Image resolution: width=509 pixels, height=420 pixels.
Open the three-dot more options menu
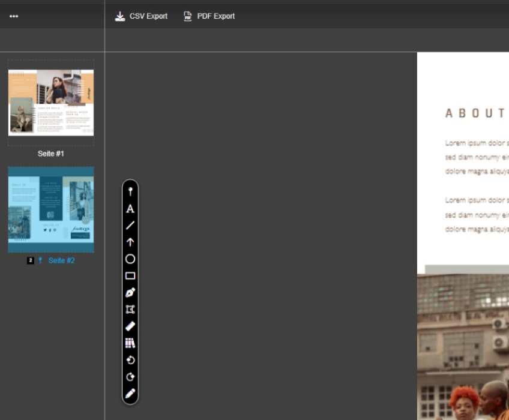pyautogui.click(x=14, y=16)
